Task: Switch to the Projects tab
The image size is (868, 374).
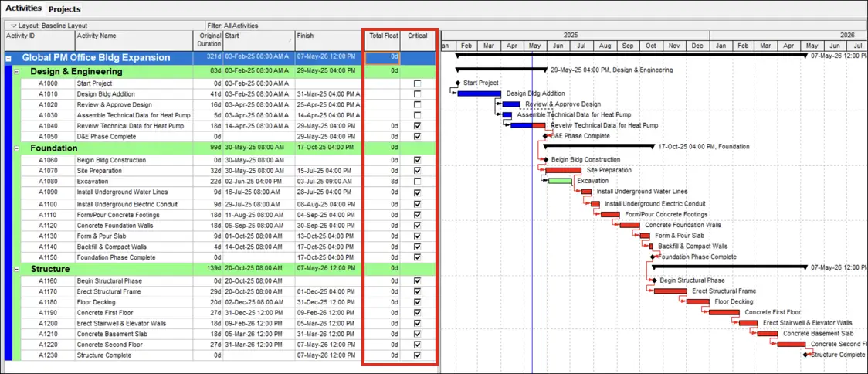Action: (x=64, y=8)
